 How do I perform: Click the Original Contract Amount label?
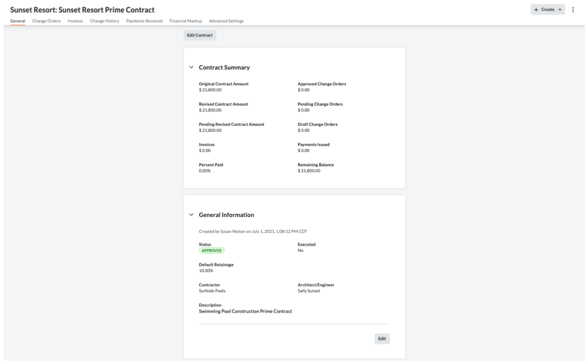click(224, 84)
